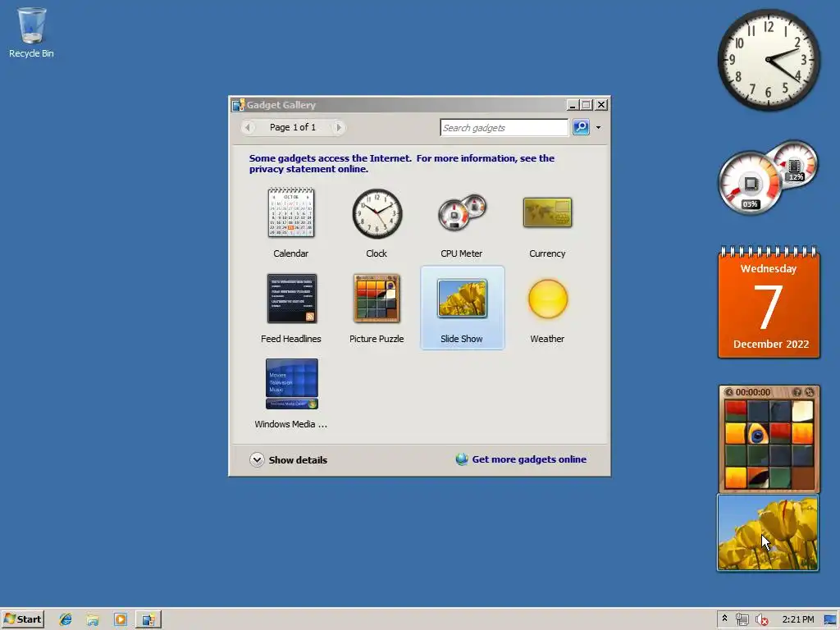Click the 2:21 PM taskbar clock
Image resolution: width=840 pixels, height=630 pixels.
point(798,619)
